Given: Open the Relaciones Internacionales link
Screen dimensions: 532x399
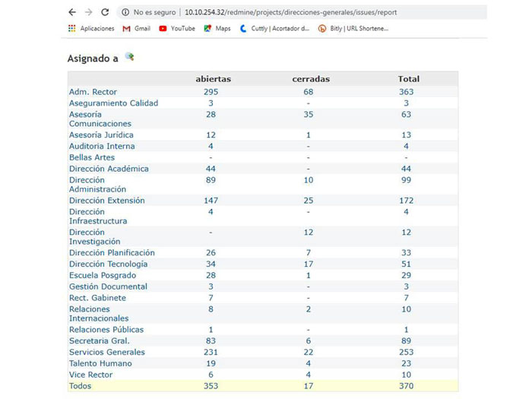Looking at the screenshot, I should pos(99,314).
